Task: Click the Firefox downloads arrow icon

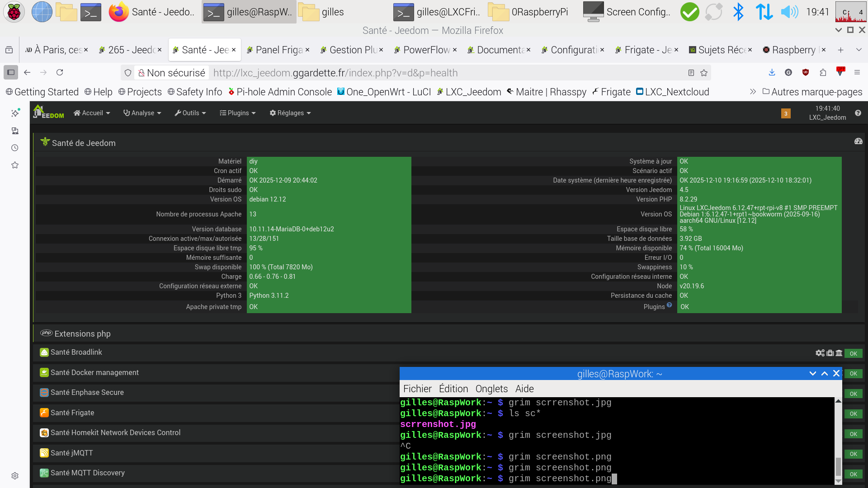Action: [x=772, y=72]
